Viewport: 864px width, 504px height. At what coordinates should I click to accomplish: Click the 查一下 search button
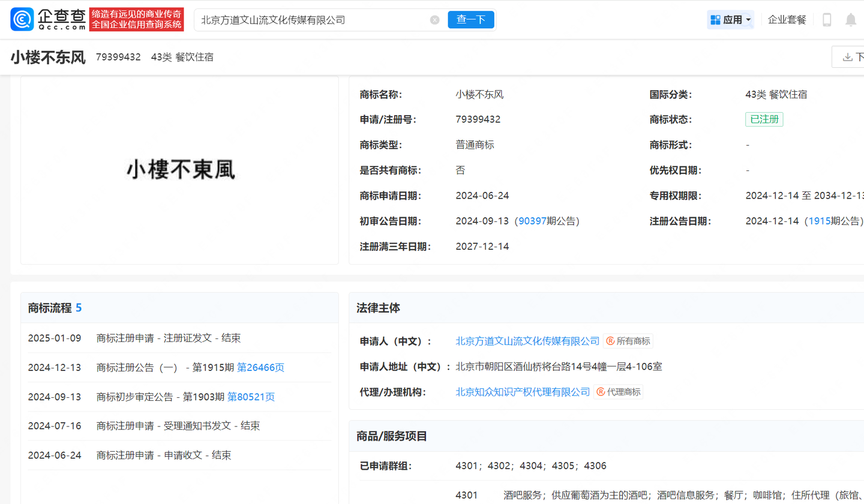click(471, 20)
